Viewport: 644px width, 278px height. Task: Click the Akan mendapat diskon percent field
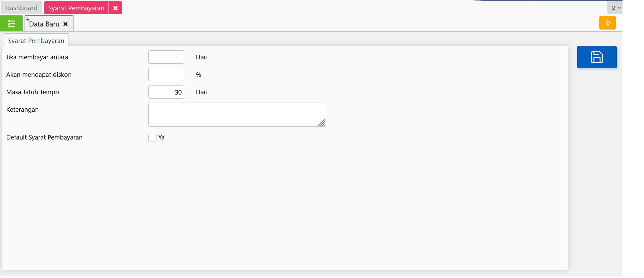pyautogui.click(x=166, y=74)
